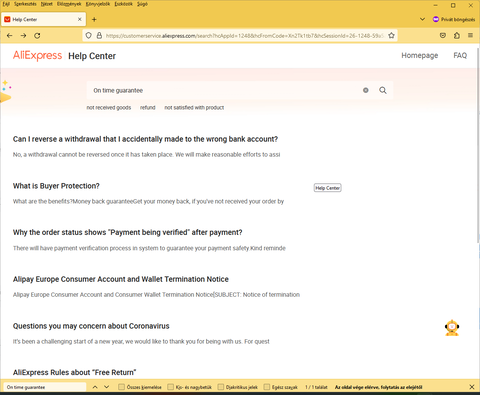Enable the Összes kiemelése checkbox
480x395 pixels.
(x=121, y=387)
